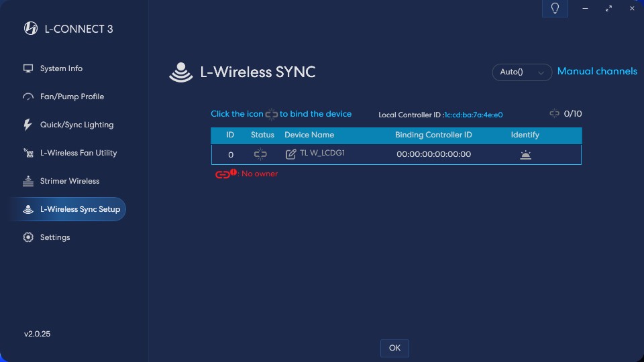644x362 pixels.
Task: Click the bind status icon for device 0
Action: click(x=260, y=154)
